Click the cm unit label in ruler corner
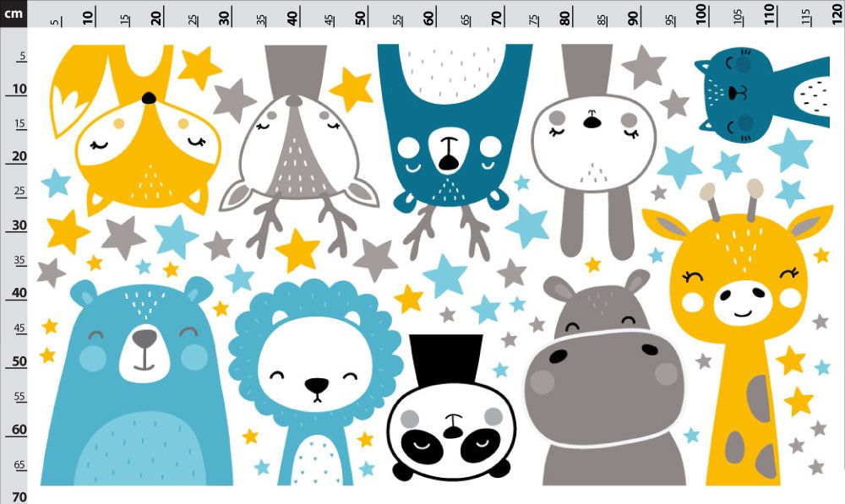This screenshot has width=845, height=504. tap(14, 13)
